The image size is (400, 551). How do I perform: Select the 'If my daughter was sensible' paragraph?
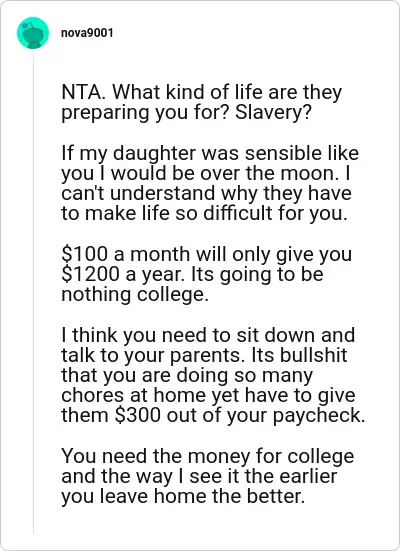click(x=210, y=183)
